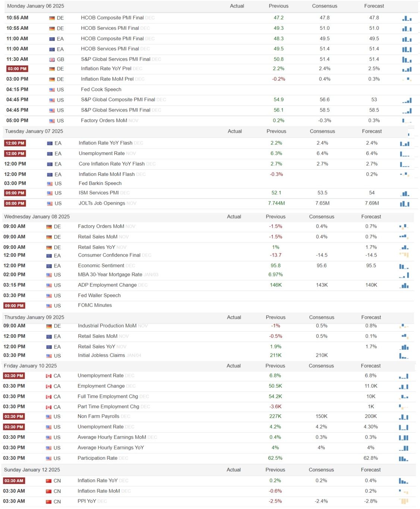Open Average Hourly Earnings YoY row

(209, 448)
